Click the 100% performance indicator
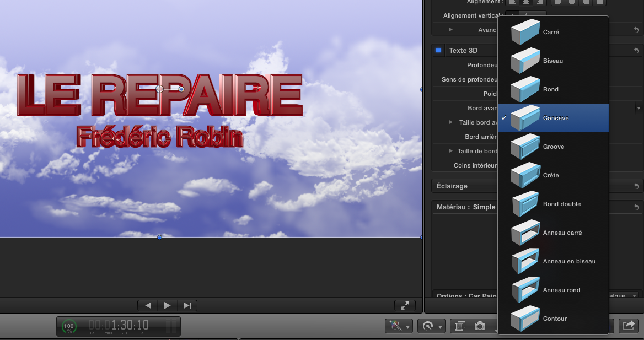 point(69,326)
